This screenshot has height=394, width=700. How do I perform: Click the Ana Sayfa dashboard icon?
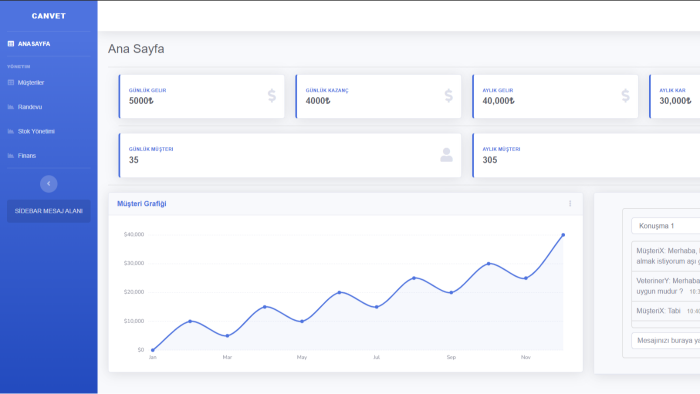11,44
